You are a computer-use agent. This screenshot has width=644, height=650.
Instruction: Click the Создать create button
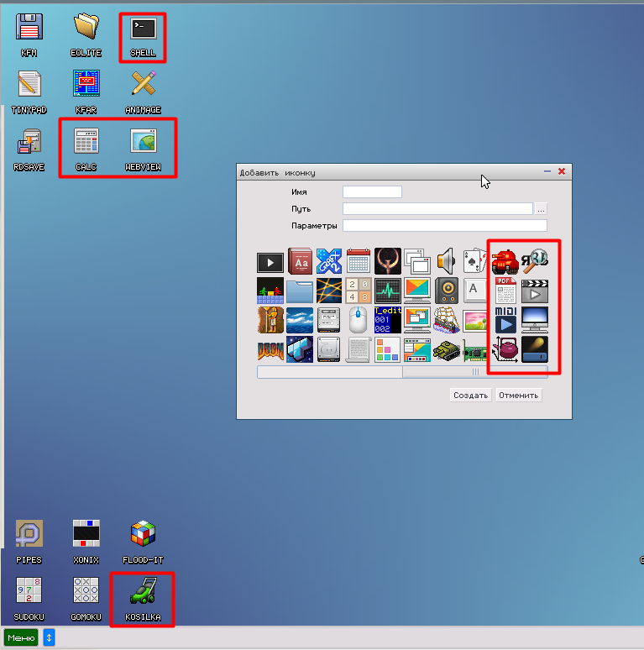point(471,395)
